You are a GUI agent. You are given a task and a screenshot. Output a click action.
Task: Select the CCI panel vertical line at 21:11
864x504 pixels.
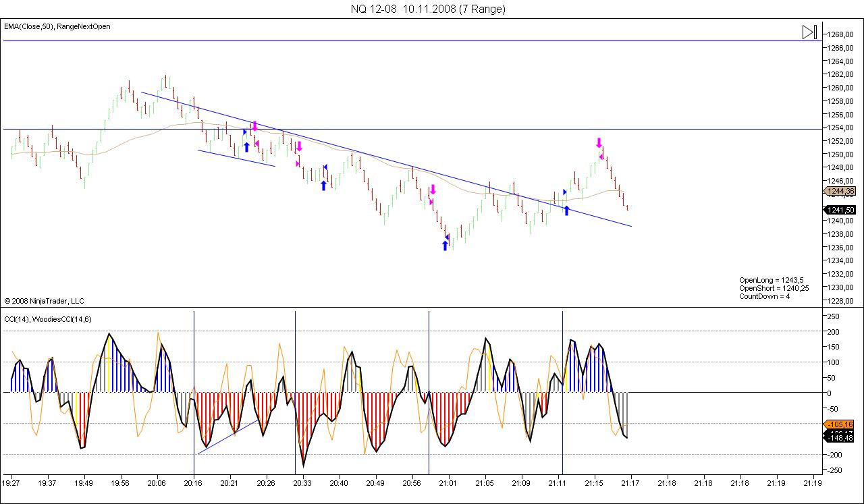562,393
